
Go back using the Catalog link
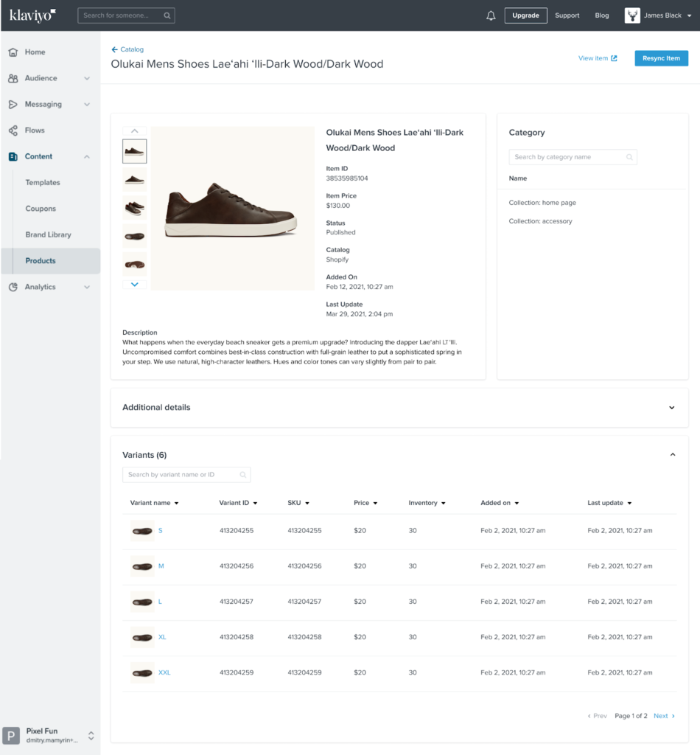pos(127,49)
